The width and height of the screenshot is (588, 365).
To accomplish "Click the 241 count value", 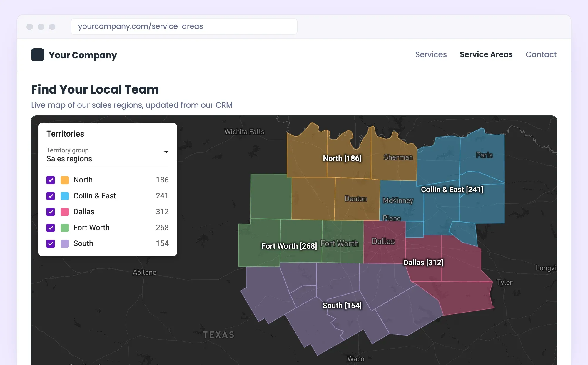I will pyautogui.click(x=162, y=196).
